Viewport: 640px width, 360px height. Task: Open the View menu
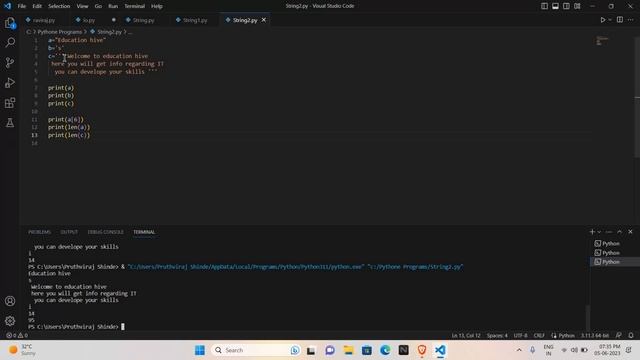pyautogui.click(x=82, y=6)
